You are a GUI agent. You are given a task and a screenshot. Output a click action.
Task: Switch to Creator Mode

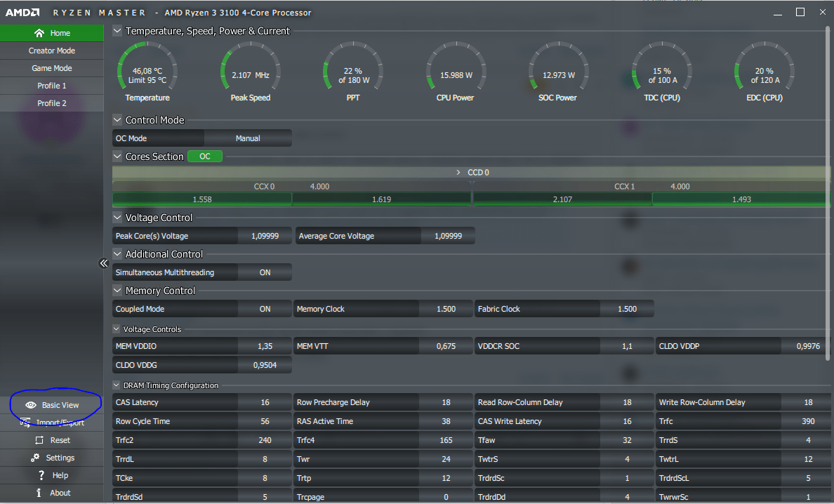[51, 51]
